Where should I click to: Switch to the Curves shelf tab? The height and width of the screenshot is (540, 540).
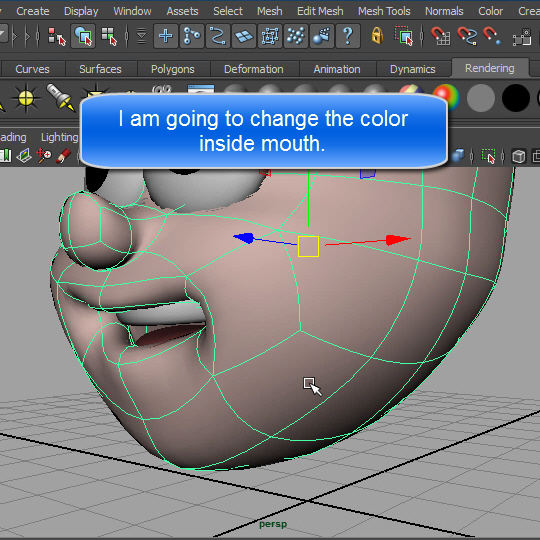point(32,69)
